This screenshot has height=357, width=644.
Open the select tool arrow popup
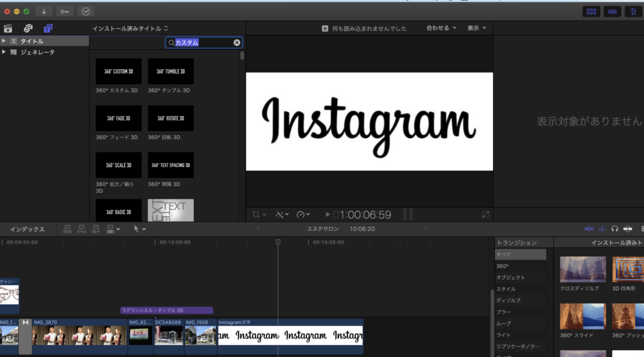pyautogui.click(x=139, y=229)
